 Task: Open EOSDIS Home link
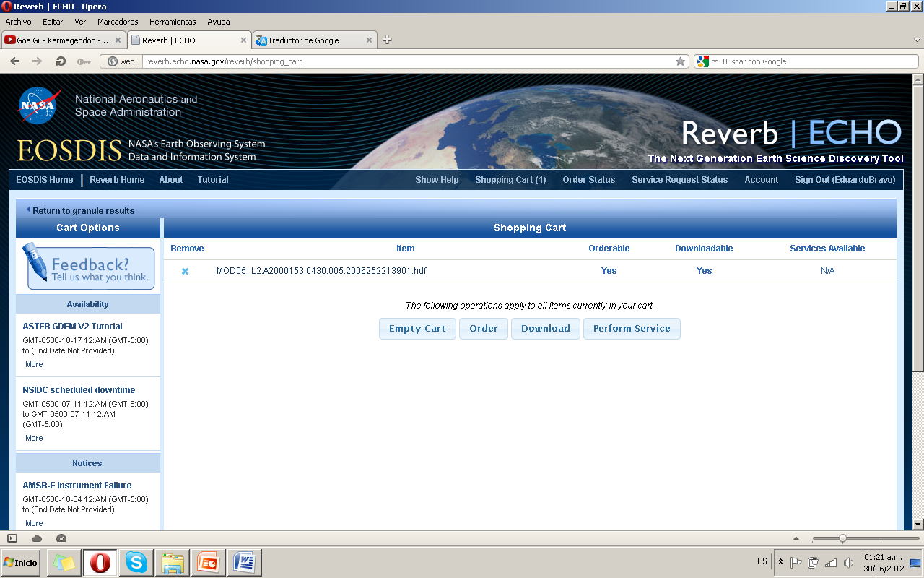coord(45,180)
